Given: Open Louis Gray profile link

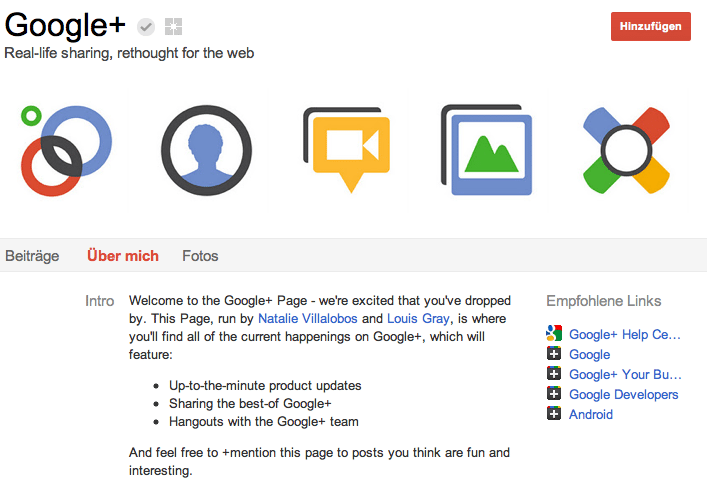Looking at the screenshot, I should [418, 318].
